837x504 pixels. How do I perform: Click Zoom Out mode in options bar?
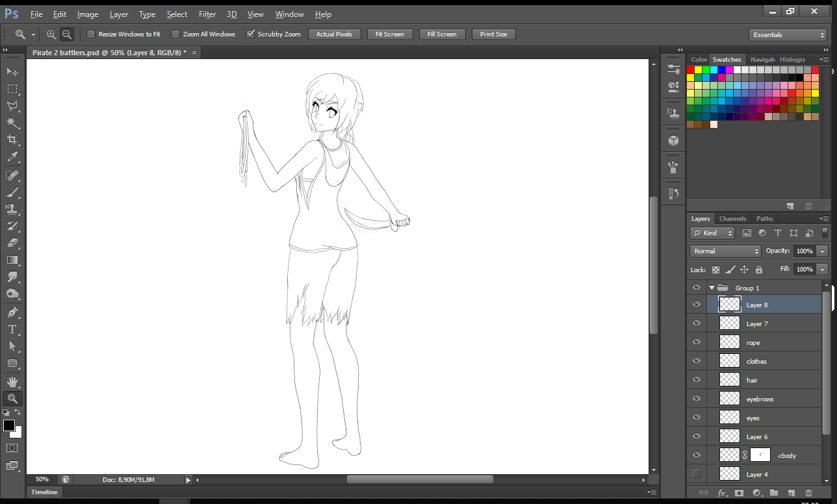tap(66, 34)
